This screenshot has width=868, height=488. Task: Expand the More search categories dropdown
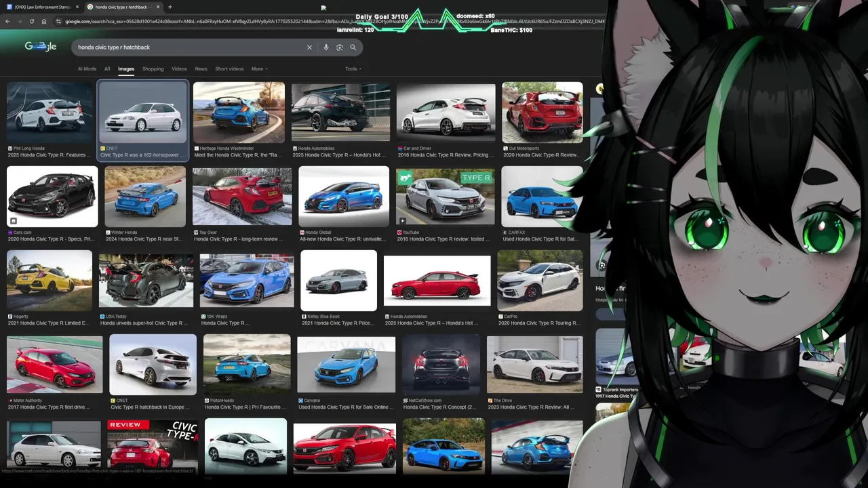pos(259,68)
